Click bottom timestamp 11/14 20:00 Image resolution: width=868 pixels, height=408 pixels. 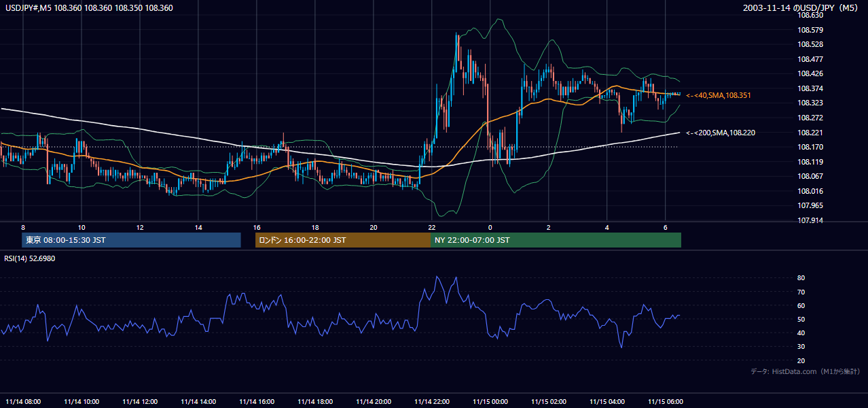(374, 402)
